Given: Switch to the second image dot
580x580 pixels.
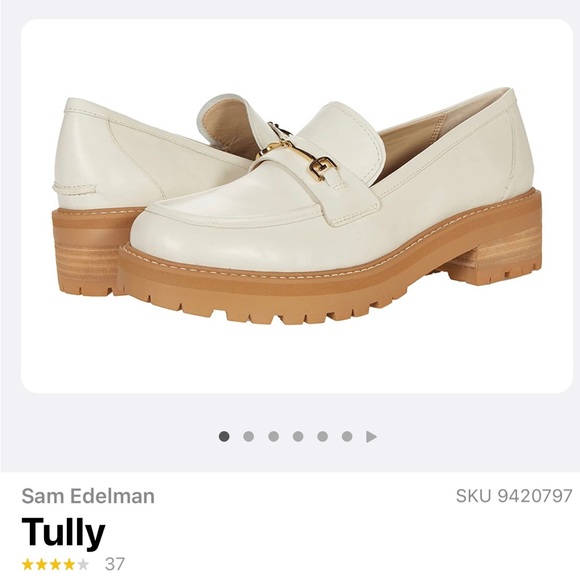Looking at the screenshot, I should (249, 436).
